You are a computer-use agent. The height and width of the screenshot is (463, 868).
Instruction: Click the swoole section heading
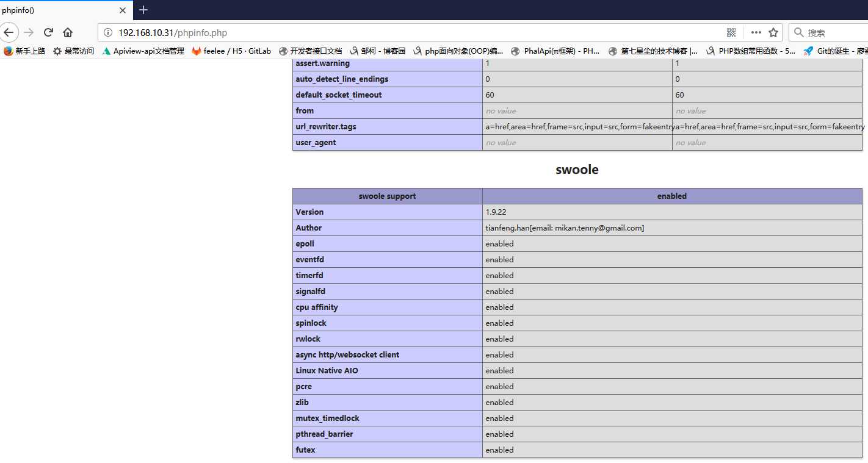point(577,170)
